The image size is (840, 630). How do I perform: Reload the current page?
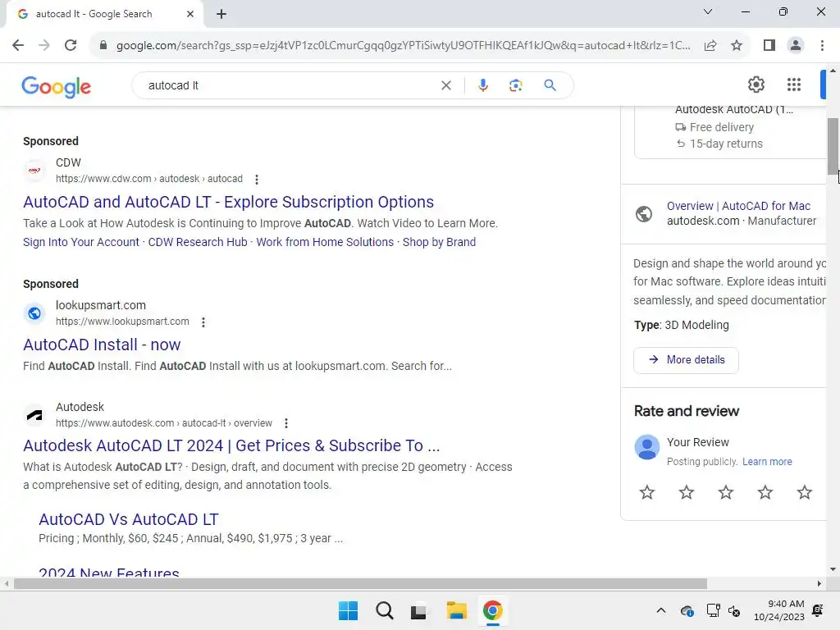click(71, 46)
